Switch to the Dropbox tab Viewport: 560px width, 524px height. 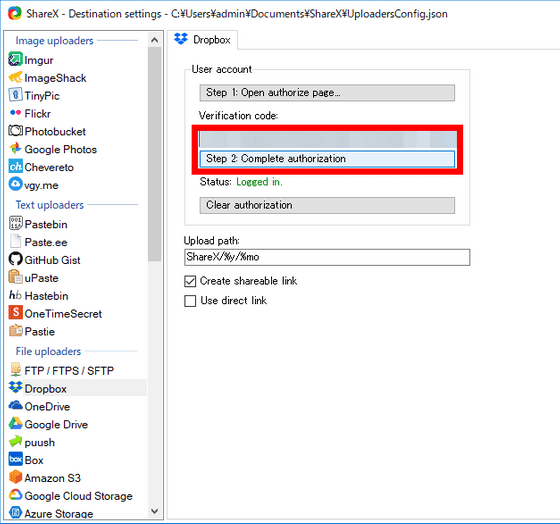[x=202, y=40]
